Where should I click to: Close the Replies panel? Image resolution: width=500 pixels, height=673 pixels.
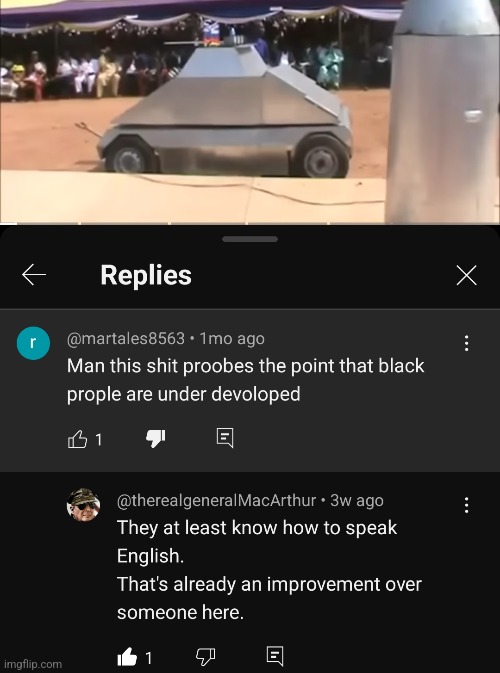tap(467, 275)
